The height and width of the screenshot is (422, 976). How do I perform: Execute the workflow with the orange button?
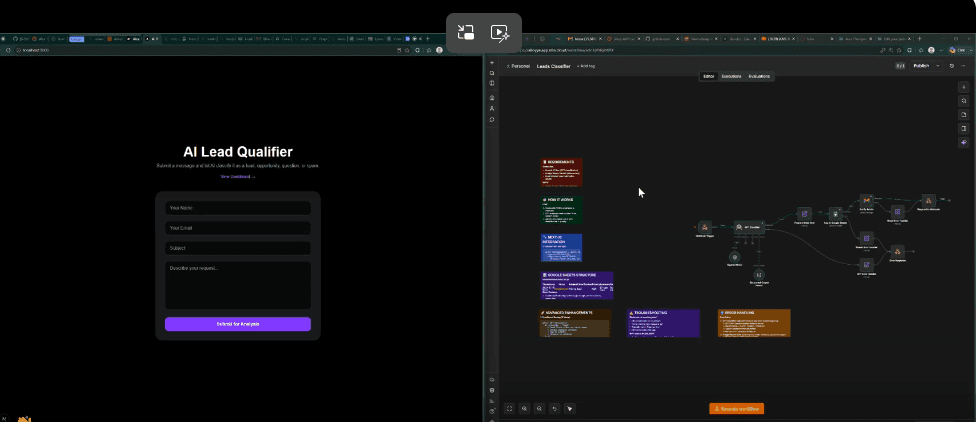coord(736,409)
